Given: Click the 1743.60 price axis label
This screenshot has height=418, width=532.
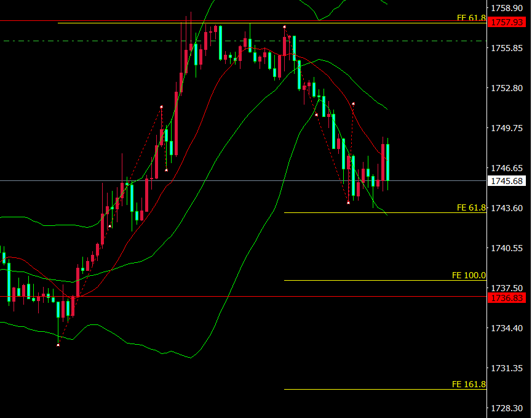Looking at the screenshot, I should click(x=507, y=208).
